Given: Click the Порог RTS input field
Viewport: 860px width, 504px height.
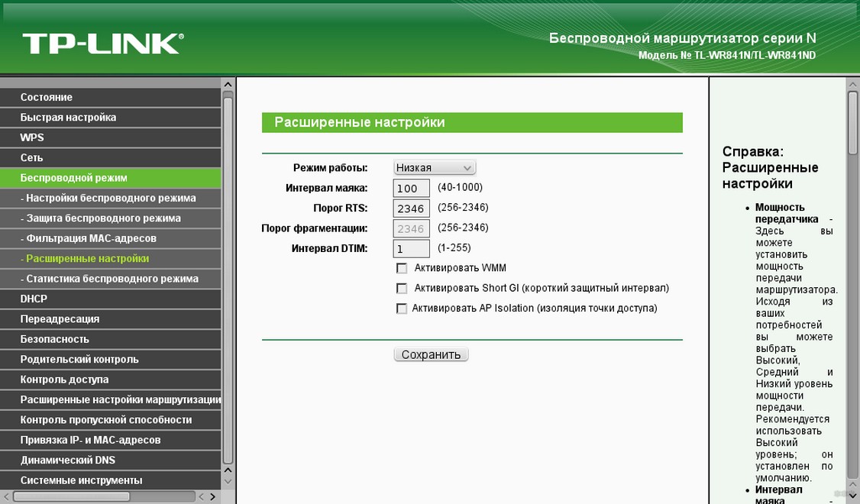Looking at the screenshot, I should [412, 208].
